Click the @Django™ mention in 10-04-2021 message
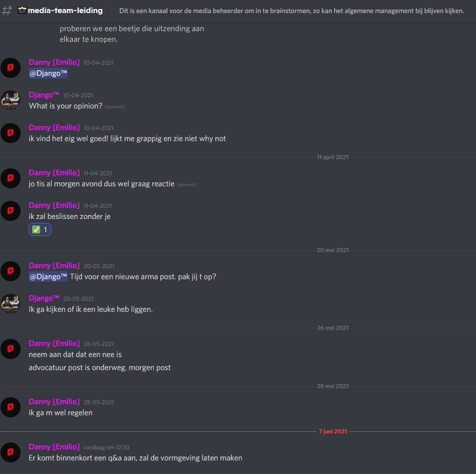Image resolution: width=476 pixels, height=474 pixels. pyautogui.click(x=48, y=73)
